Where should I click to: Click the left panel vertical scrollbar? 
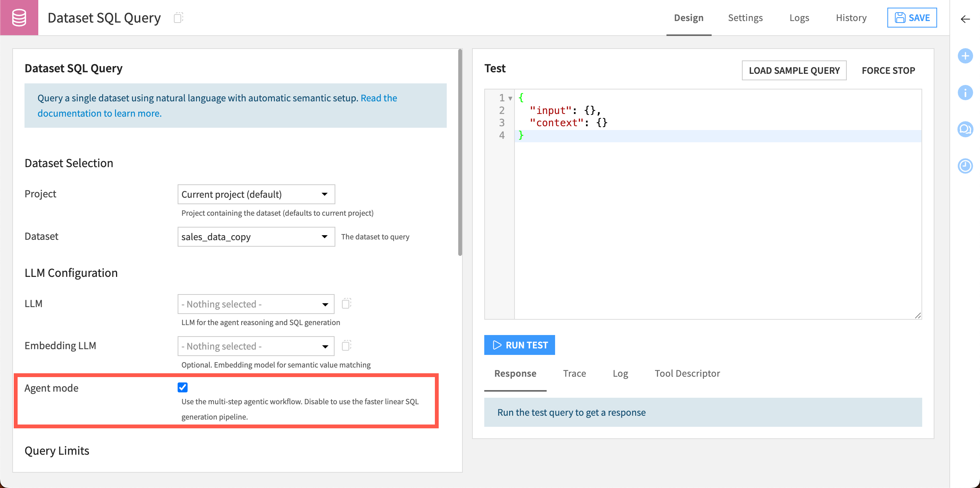[460, 152]
